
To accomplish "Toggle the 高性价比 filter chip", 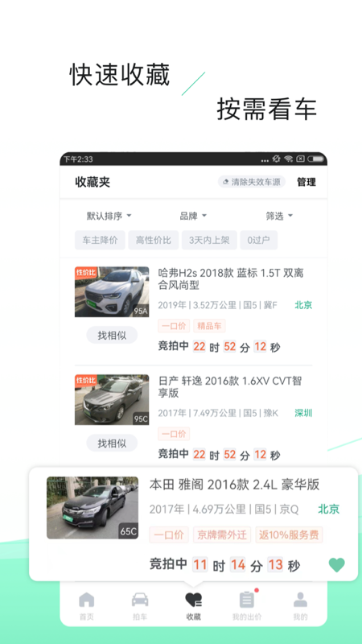I will tap(154, 240).
